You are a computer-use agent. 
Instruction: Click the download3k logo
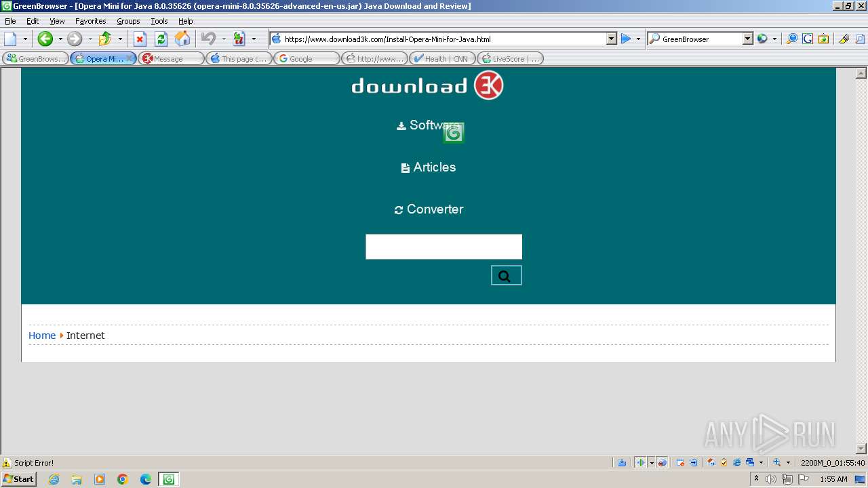pos(427,85)
